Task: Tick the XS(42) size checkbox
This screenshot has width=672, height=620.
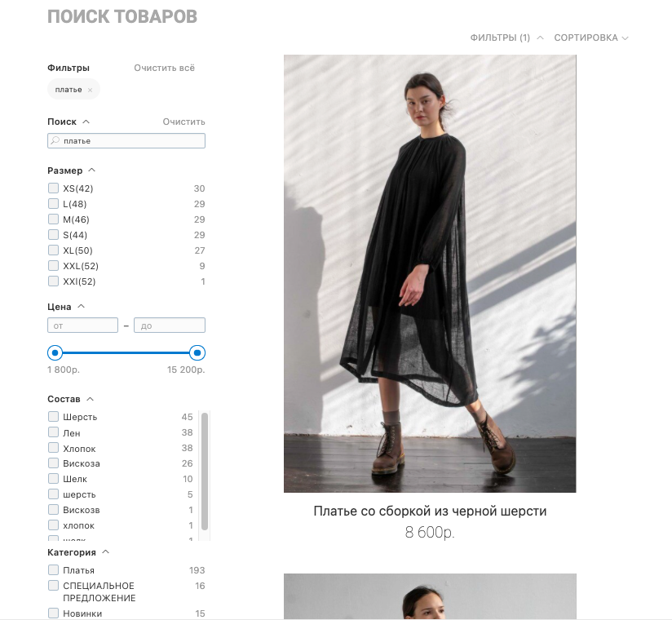Action: [x=53, y=188]
